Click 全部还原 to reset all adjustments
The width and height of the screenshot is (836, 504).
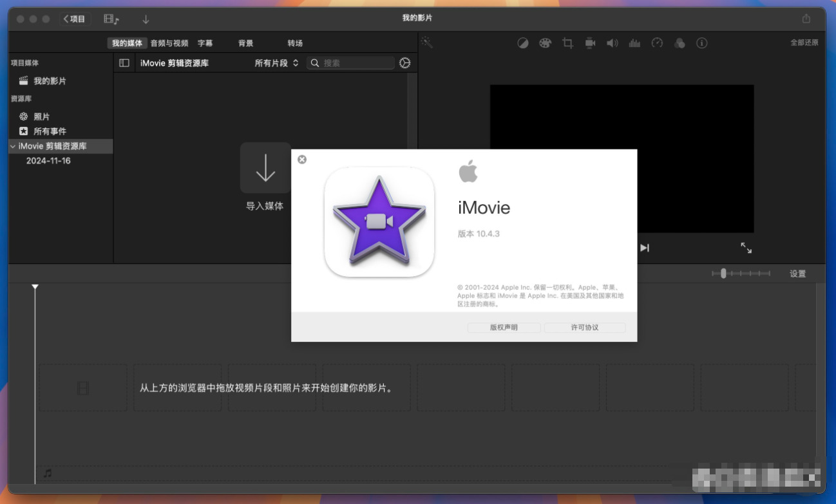(x=804, y=42)
